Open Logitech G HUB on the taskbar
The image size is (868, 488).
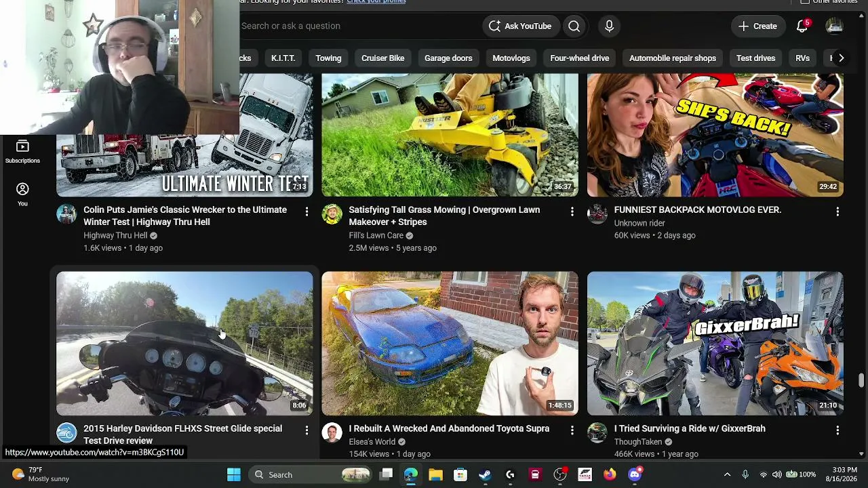510,474
